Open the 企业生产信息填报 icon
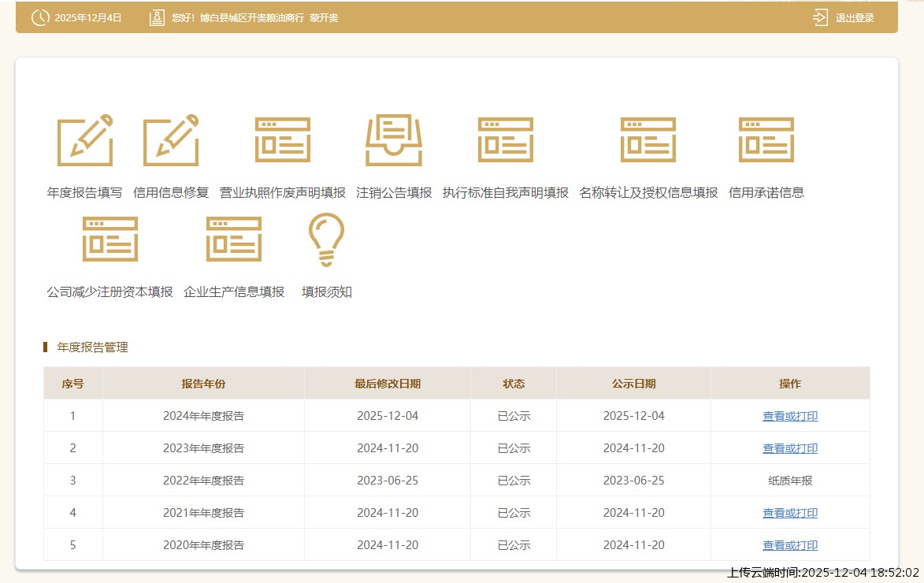Viewport: 924px width, 583px height. pyautogui.click(x=234, y=240)
